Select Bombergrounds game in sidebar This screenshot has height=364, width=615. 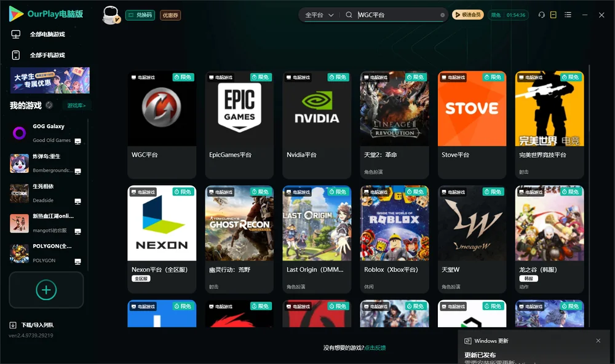click(x=46, y=163)
